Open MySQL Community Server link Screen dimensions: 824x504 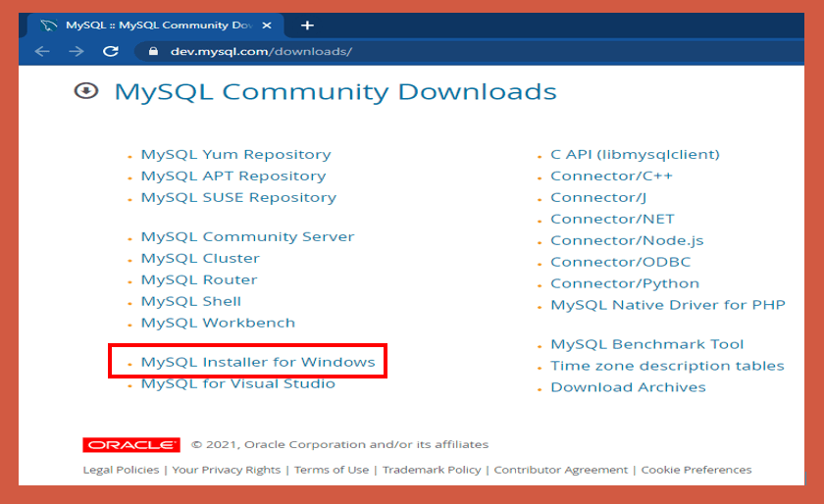tap(247, 237)
